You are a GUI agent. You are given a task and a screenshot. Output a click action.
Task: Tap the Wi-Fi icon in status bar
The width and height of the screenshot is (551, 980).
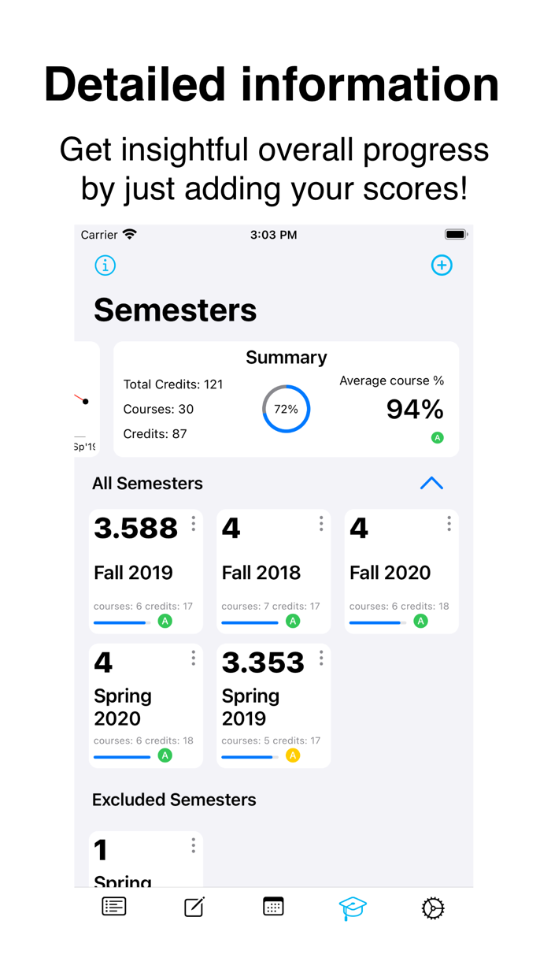128,234
